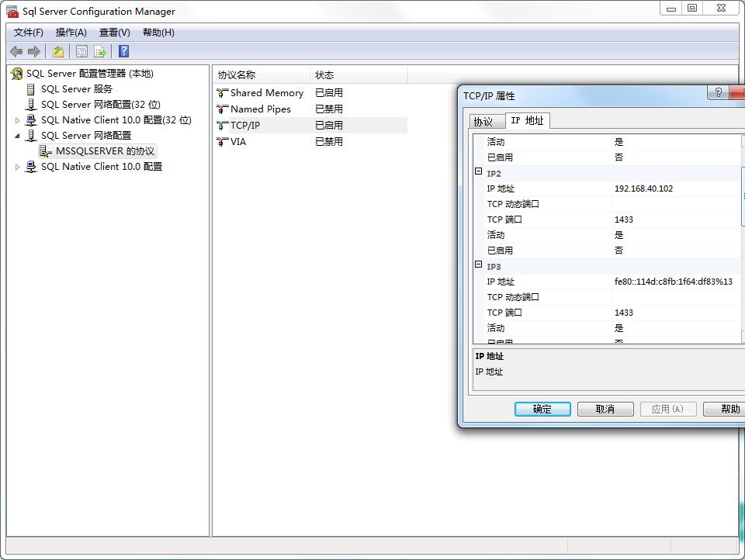Viewport: 745px width, 560px height.
Task: Open the 操作(A) menu
Action: click(71, 33)
